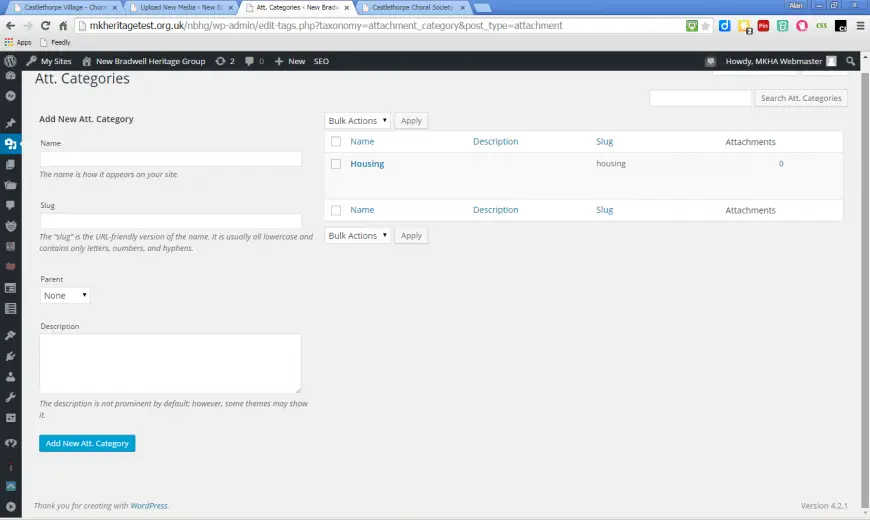Open the Users person sidebar icon
Image resolution: width=870 pixels, height=520 pixels.
pyautogui.click(x=10, y=377)
